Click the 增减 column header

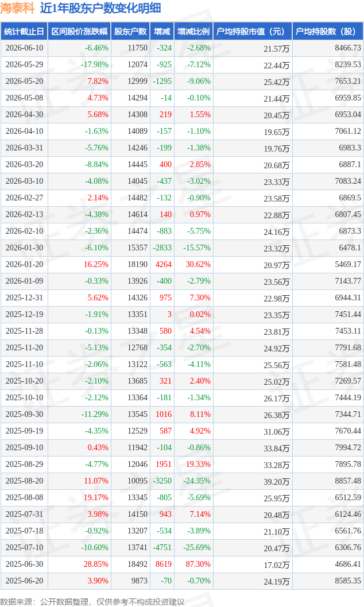click(162, 32)
